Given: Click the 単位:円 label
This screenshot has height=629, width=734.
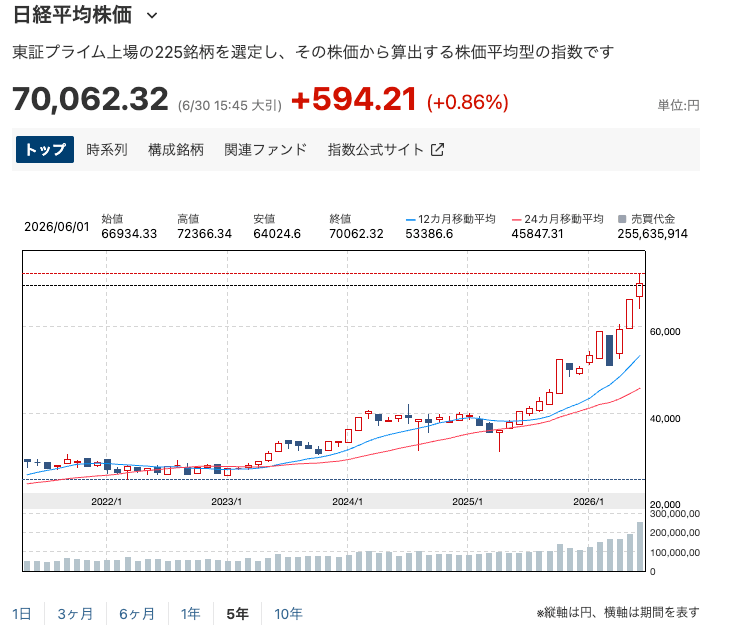Looking at the screenshot, I should [x=678, y=105].
